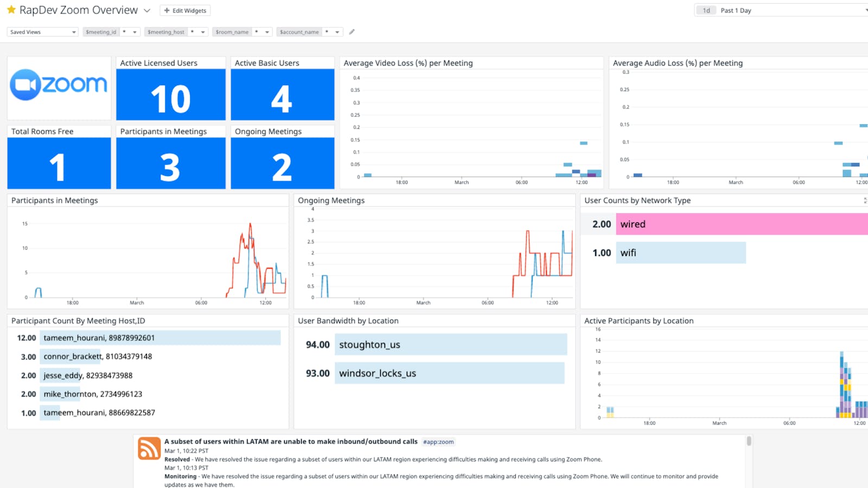868x488 pixels.
Task: Expand the dashboard title chevron menu
Action: [147, 10]
